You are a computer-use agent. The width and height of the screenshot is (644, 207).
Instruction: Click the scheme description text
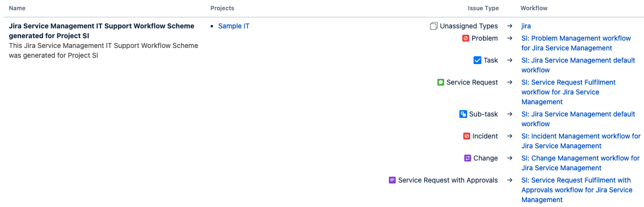pos(103,50)
